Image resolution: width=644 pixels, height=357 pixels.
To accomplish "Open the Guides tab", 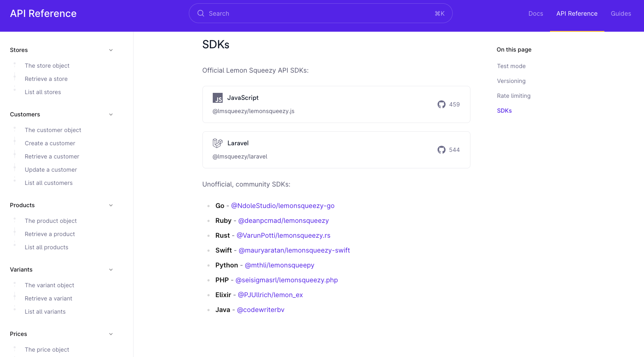I will coord(621,14).
